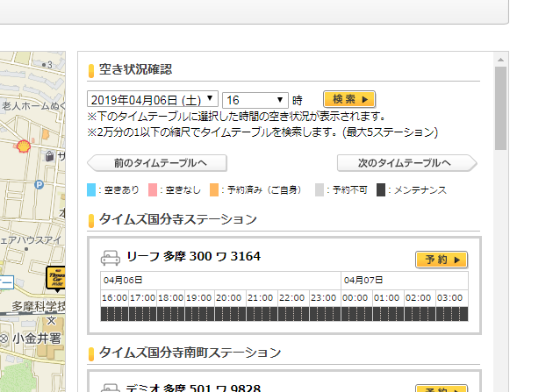Click the 18:00 maintenance slot bar
Viewport: 553px width, 392px height.
171,314
